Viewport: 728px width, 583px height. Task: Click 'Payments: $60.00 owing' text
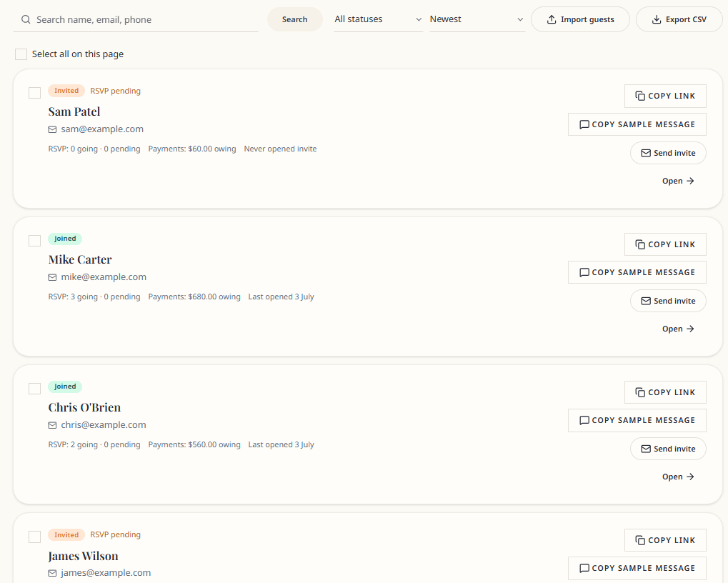(x=192, y=149)
